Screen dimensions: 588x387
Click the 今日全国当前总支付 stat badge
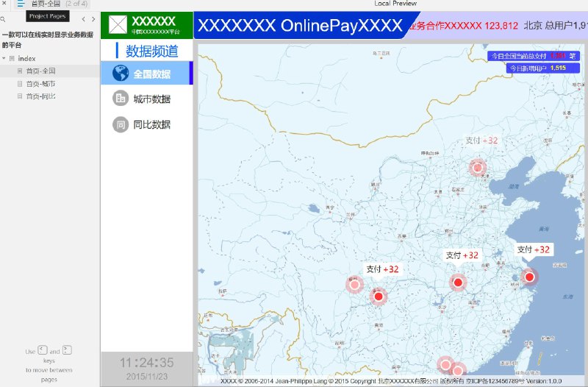click(534, 56)
